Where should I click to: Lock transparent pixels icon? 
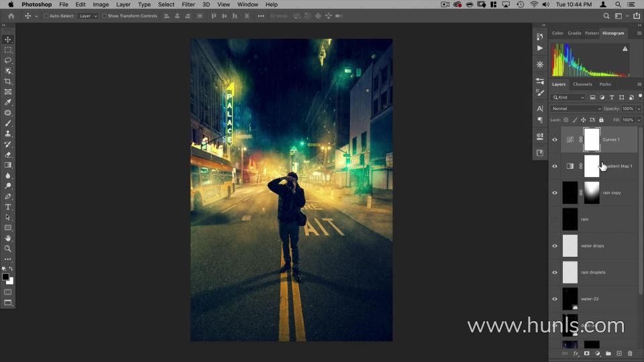566,120
